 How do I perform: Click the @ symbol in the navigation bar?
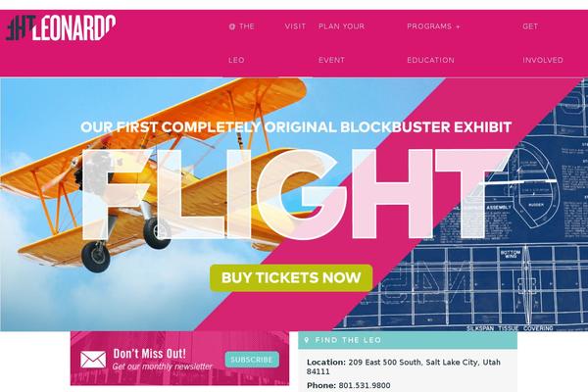click(232, 26)
